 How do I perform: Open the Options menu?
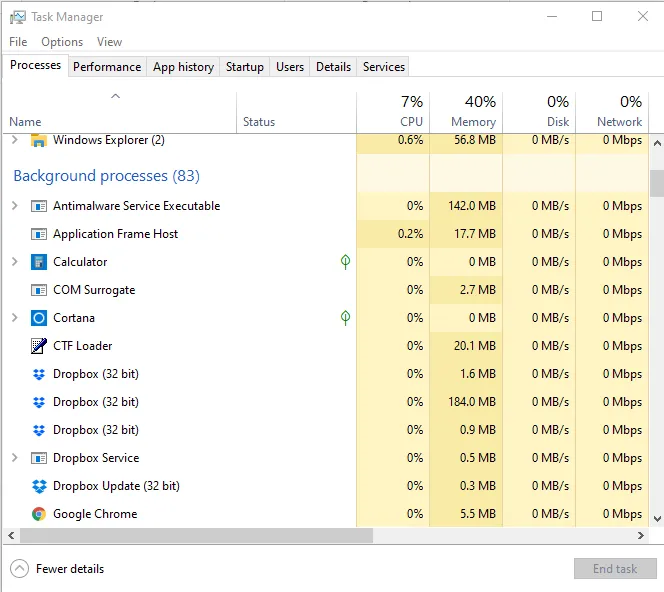pos(62,42)
